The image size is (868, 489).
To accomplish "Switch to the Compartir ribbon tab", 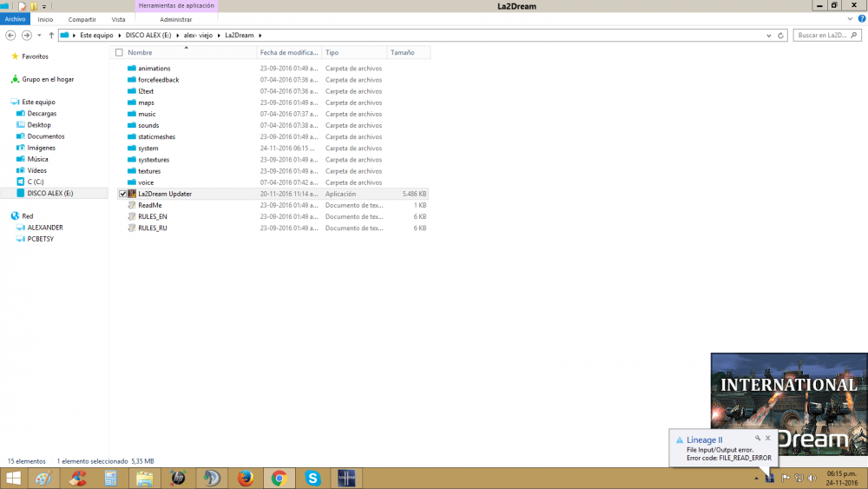I will click(82, 19).
